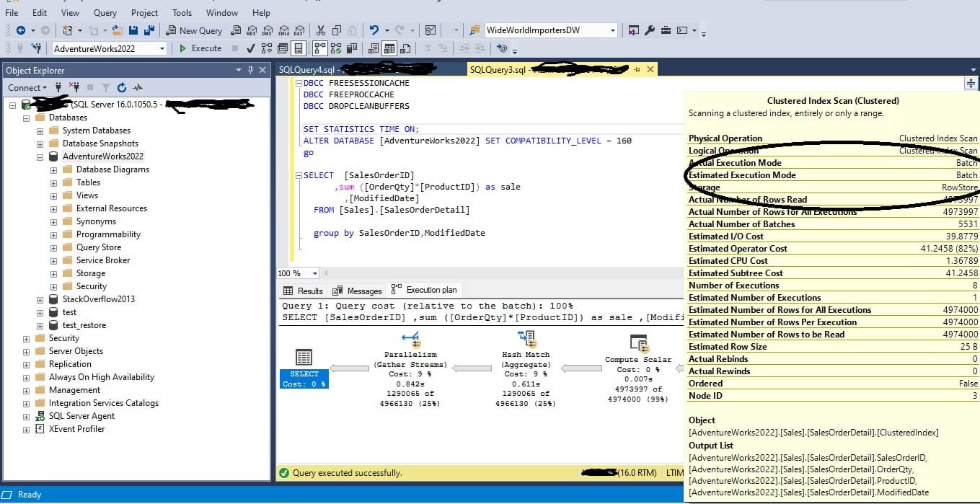Viewport: 980px width, 504px height.
Task: Open the Query menu
Action: pos(105,12)
